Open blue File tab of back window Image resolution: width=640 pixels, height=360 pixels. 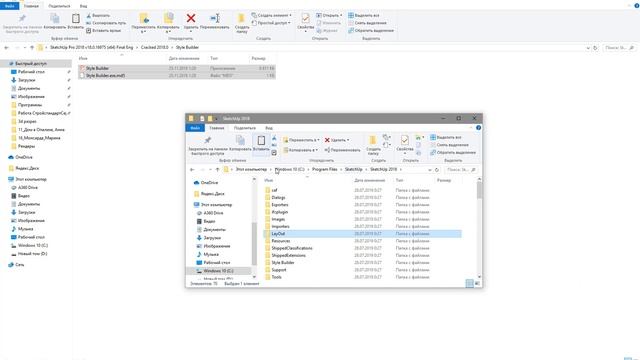pyautogui.click(x=9, y=6)
